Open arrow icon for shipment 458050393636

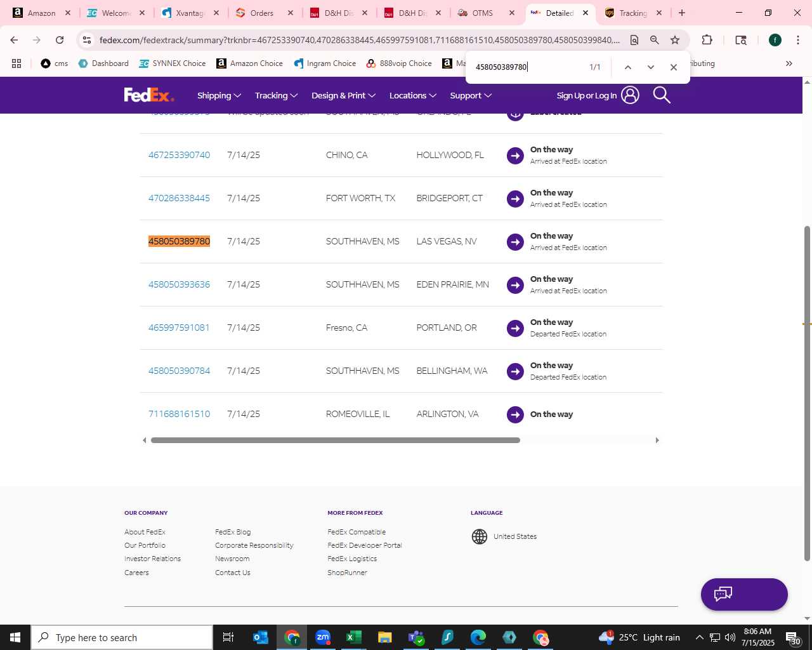[x=515, y=285]
